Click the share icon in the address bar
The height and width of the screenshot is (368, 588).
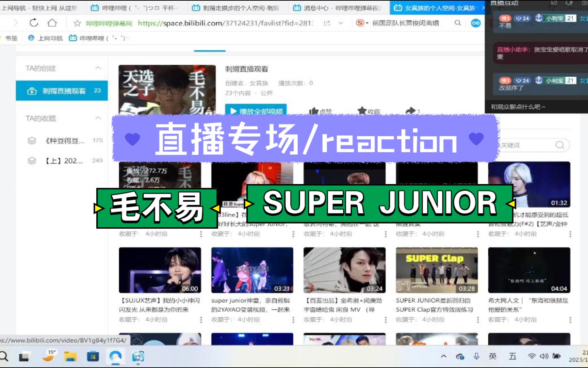327,23
